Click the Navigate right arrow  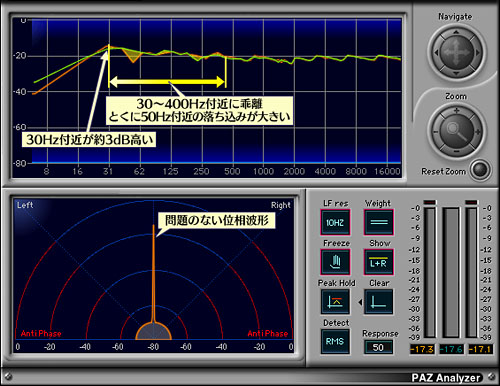click(x=477, y=53)
